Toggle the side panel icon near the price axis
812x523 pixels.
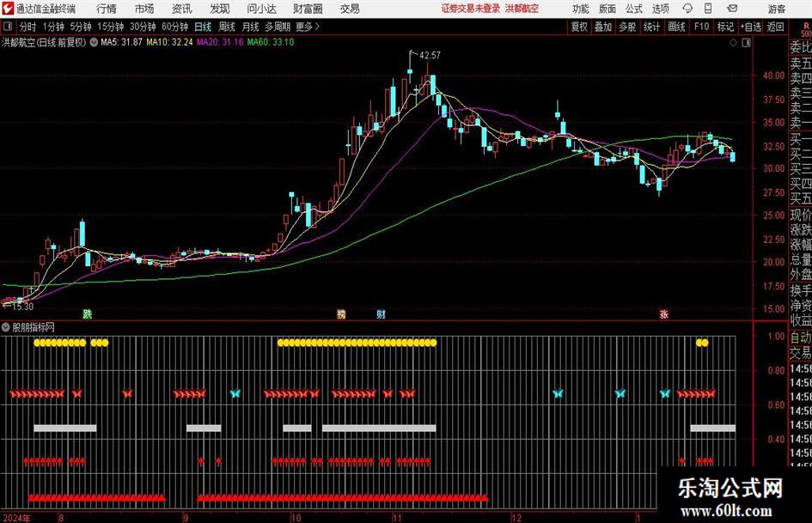pyautogui.click(x=746, y=42)
